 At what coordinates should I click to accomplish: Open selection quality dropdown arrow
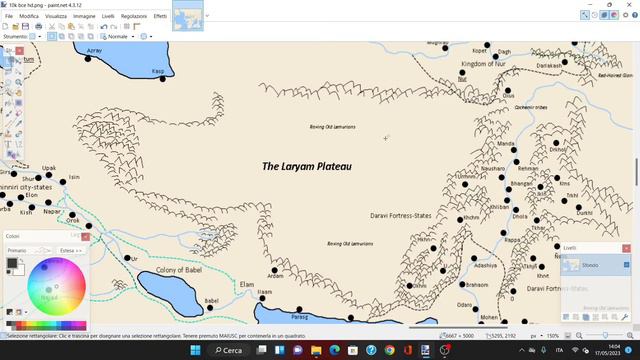[x=151, y=36]
